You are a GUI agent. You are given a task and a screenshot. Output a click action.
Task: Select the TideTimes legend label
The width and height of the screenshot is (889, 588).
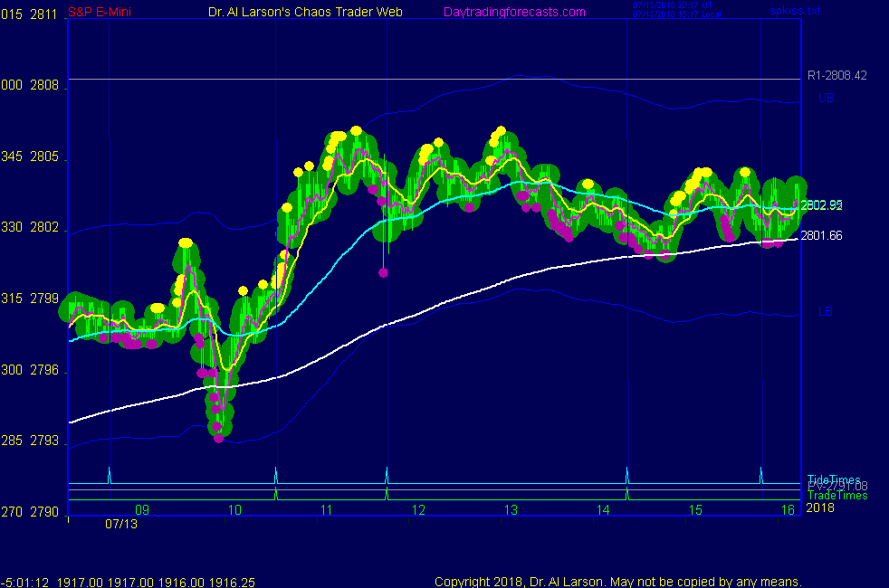point(834,479)
